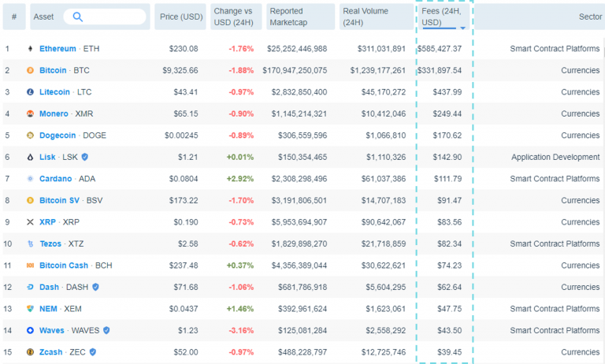The image size is (605, 364).
Task: Open the Monero asset link
Action: click(x=54, y=113)
